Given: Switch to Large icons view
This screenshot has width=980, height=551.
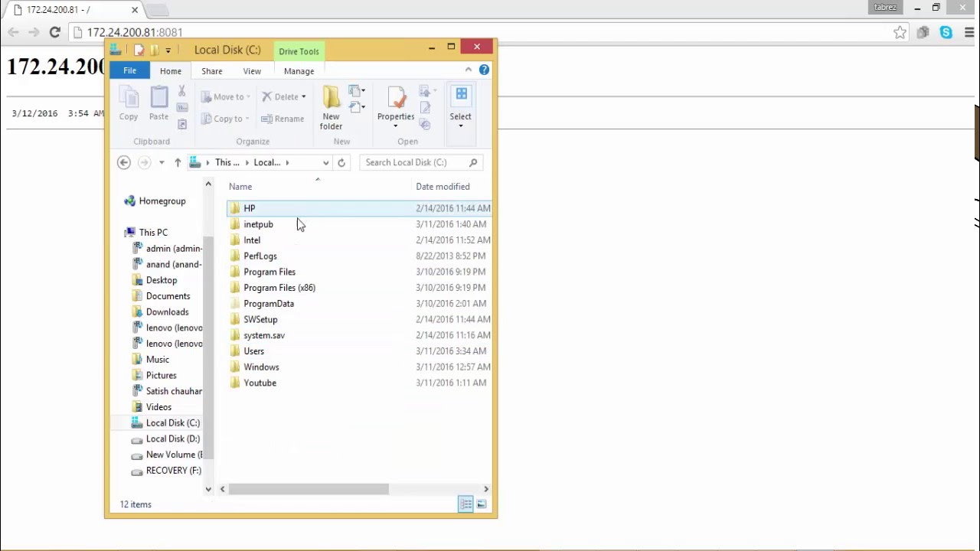Looking at the screenshot, I should pos(482,504).
